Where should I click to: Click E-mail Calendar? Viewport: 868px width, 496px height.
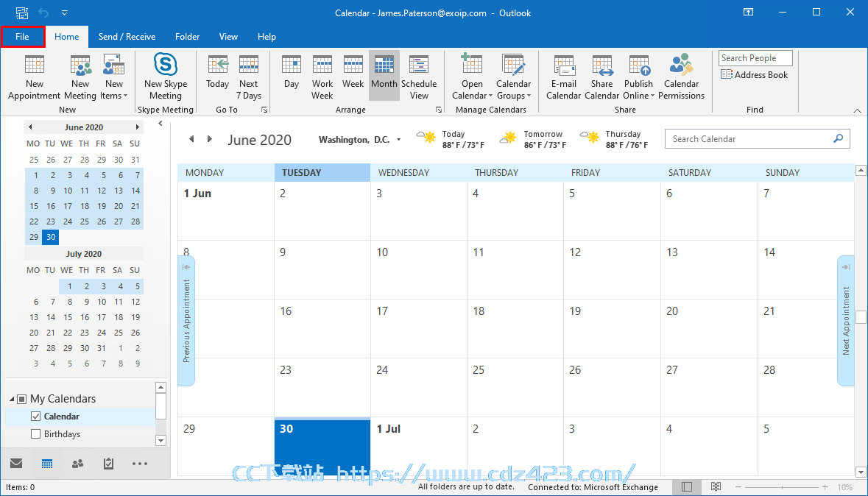coord(563,77)
